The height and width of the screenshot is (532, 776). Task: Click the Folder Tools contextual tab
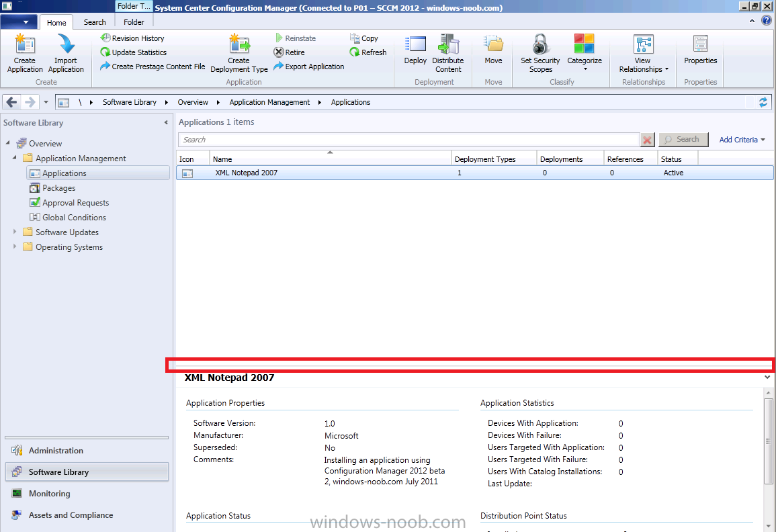click(134, 7)
